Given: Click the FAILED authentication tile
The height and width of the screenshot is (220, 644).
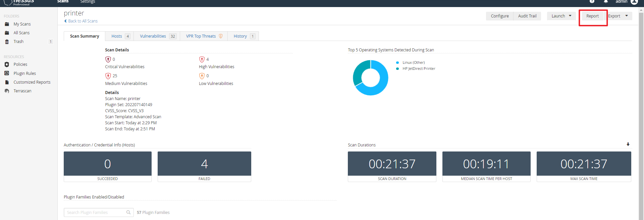Looking at the screenshot, I should pos(204,167).
